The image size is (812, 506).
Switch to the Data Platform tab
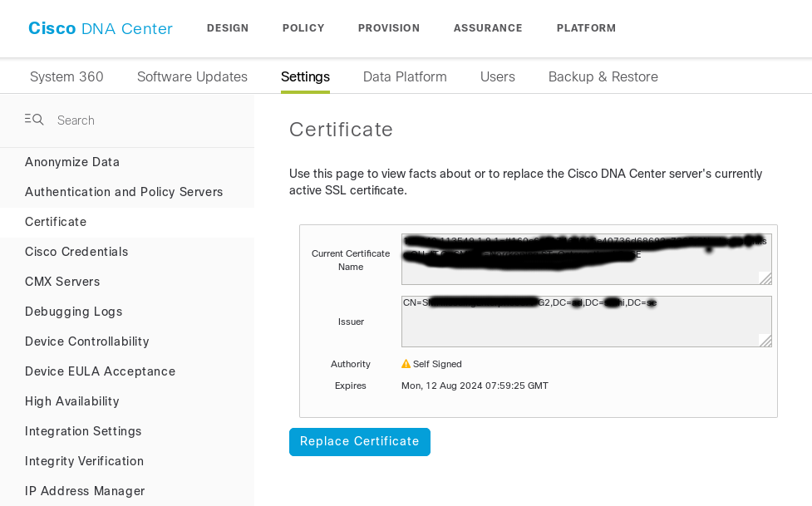(405, 76)
